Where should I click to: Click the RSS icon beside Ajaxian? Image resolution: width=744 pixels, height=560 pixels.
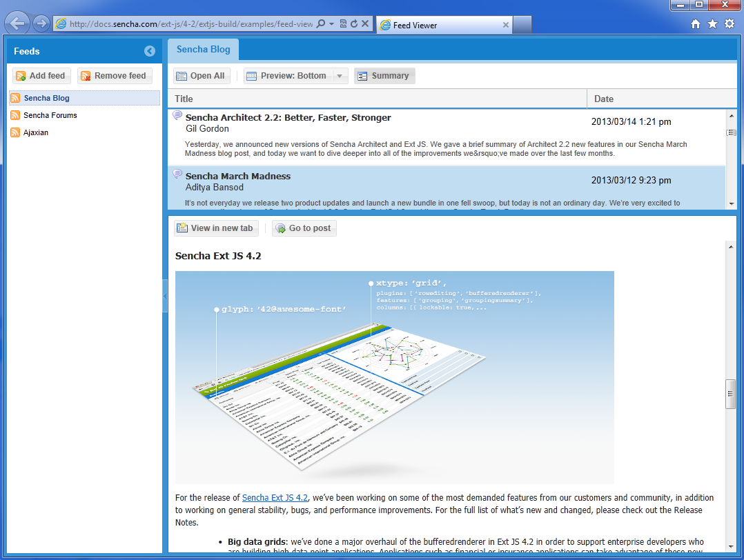15,132
